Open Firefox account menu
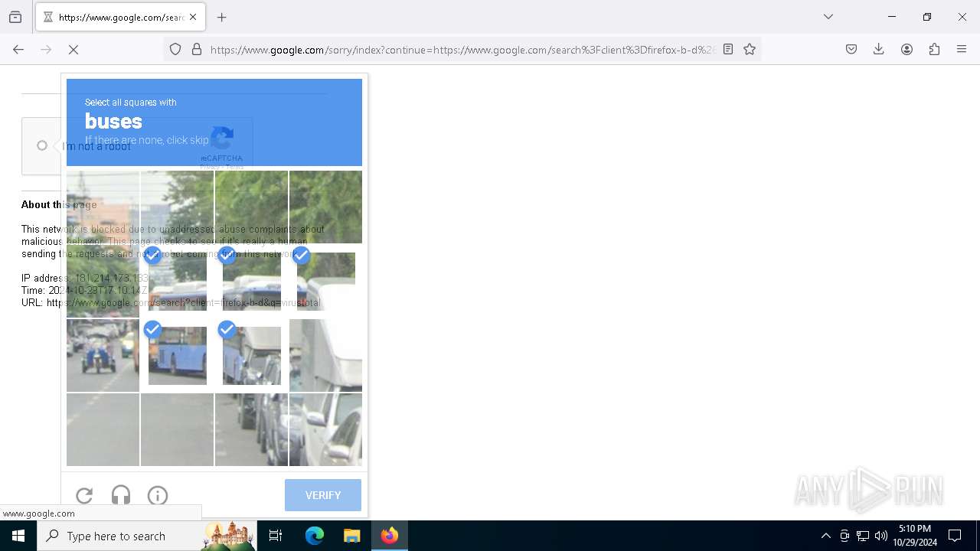Image resolution: width=980 pixels, height=551 pixels. coord(906,50)
